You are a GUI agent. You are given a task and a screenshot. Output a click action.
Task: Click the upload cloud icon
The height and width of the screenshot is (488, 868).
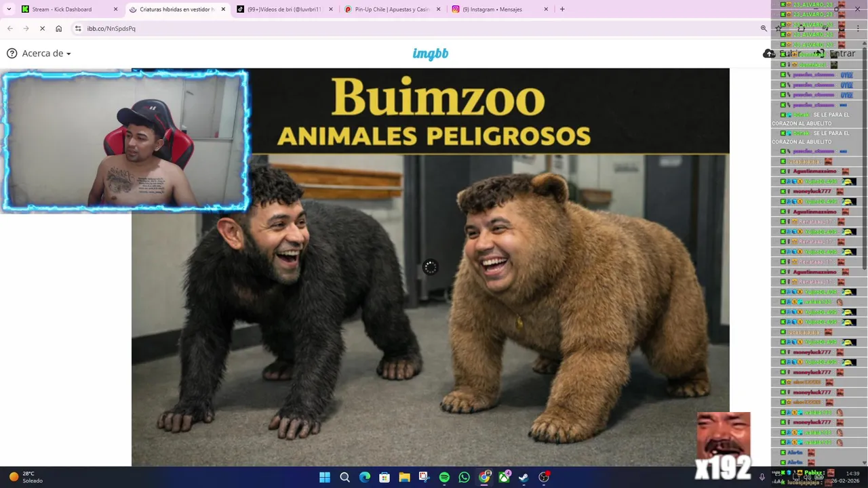pos(768,54)
